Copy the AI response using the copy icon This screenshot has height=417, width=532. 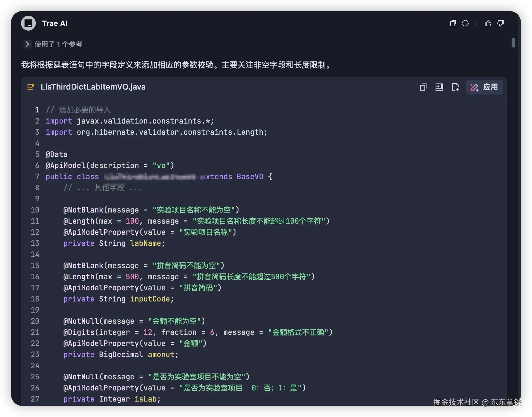453,23
